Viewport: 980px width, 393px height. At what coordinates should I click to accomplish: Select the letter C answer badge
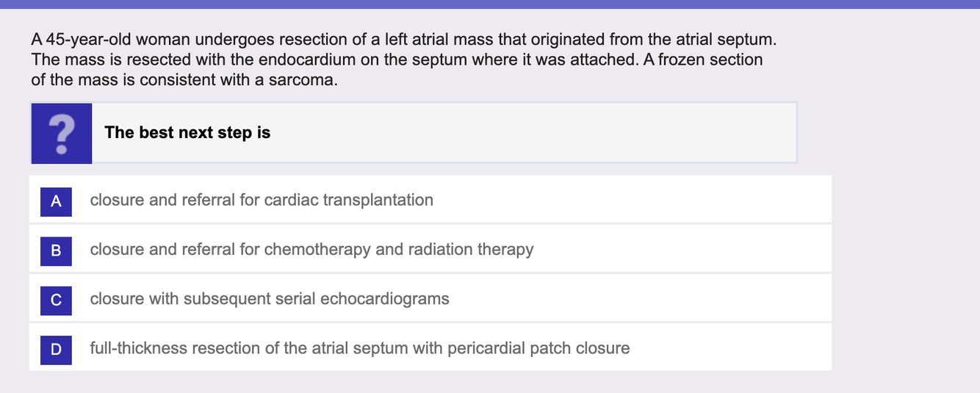(56, 299)
